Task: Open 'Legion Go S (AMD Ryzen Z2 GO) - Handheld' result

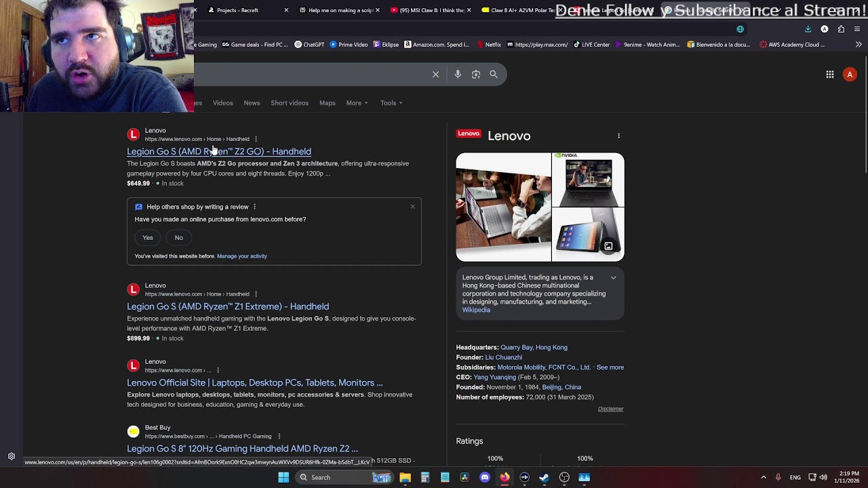Action: [x=219, y=152]
